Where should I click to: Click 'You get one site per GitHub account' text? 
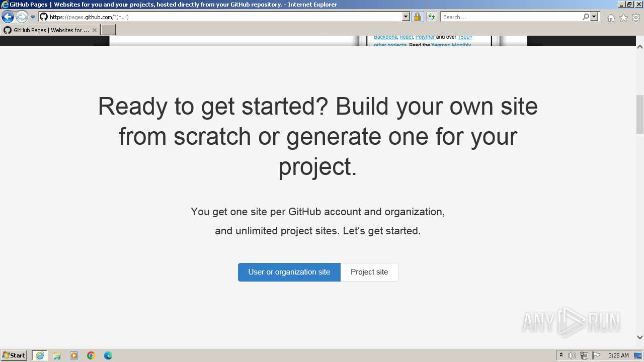pos(318,212)
